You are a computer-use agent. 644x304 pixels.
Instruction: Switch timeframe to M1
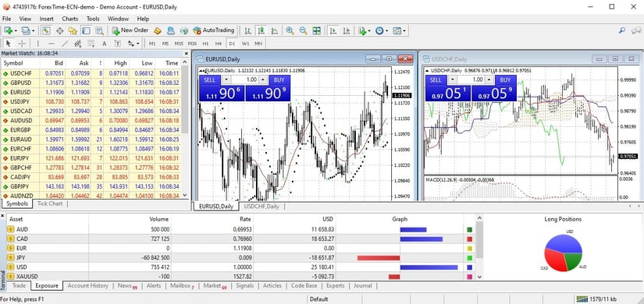(152, 43)
